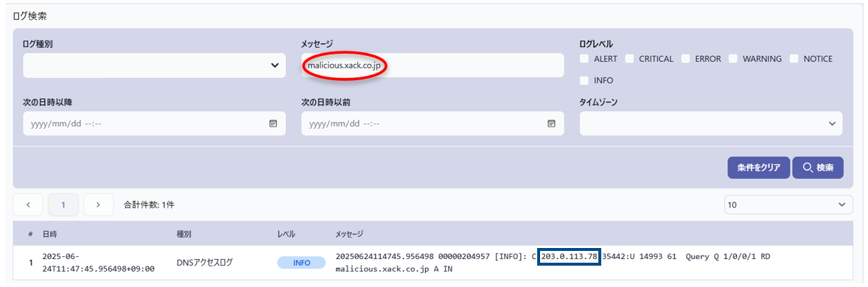
Task: Click 合計件数: 1件 text
Action: coord(149,205)
